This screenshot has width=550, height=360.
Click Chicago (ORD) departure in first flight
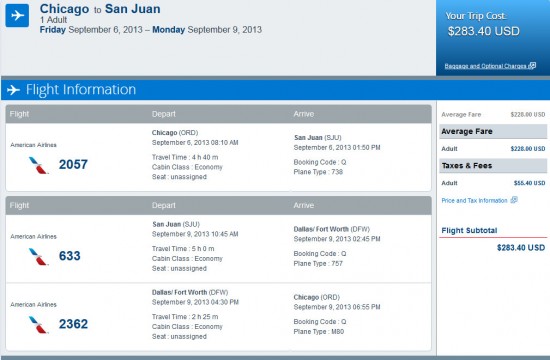pos(175,133)
